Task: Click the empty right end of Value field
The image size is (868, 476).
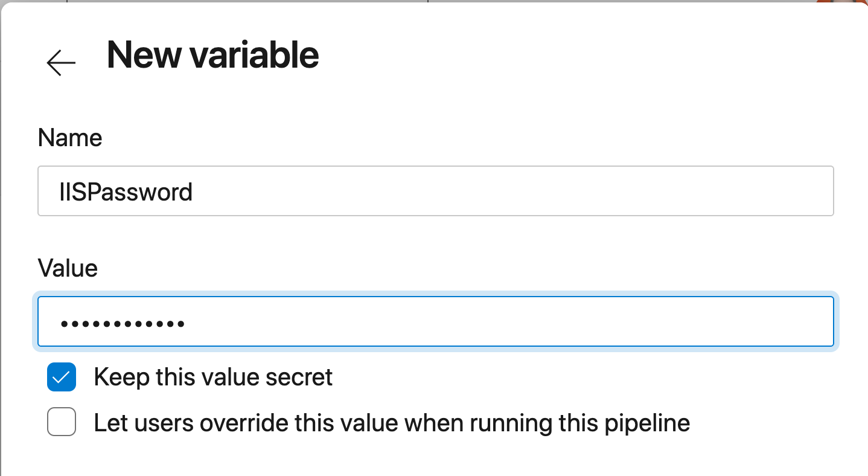Action: point(755,322)
